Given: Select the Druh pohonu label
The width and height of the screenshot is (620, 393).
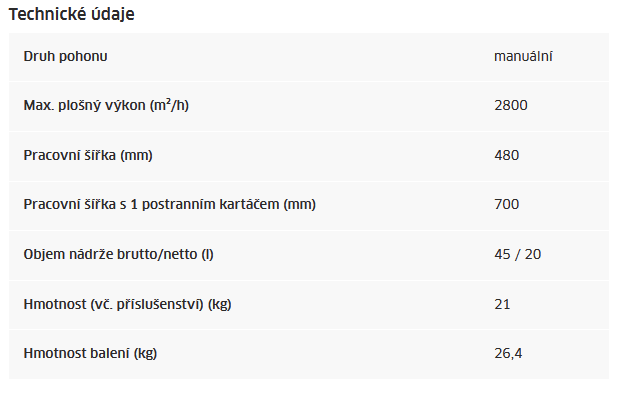Looking at the screenshot, I should click(x=65, y=56).
